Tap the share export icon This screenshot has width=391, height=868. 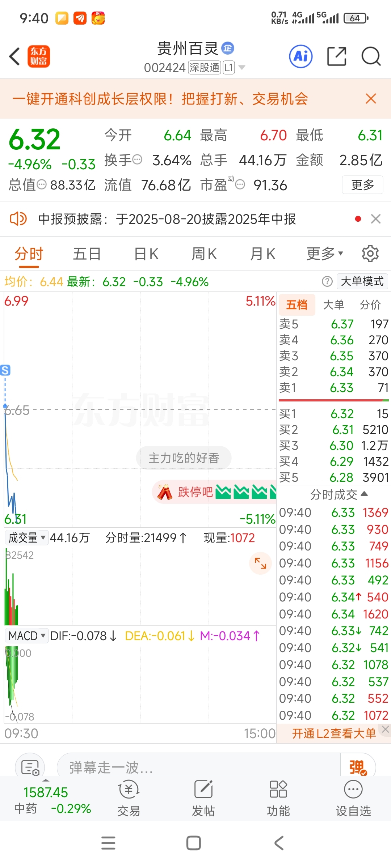[337, 56]
